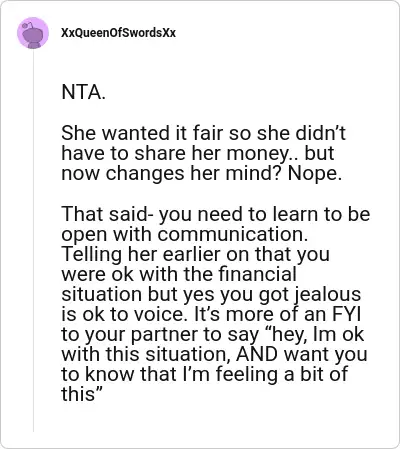
Task: Click the line 'were ok with the financial'
Action: click(x=179, y=274)
